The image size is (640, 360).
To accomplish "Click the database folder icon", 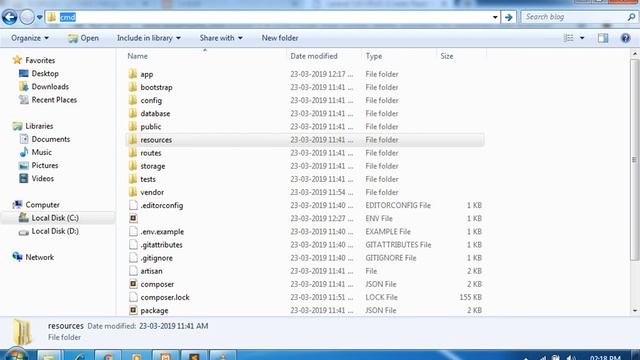I will tap(133, 113).
